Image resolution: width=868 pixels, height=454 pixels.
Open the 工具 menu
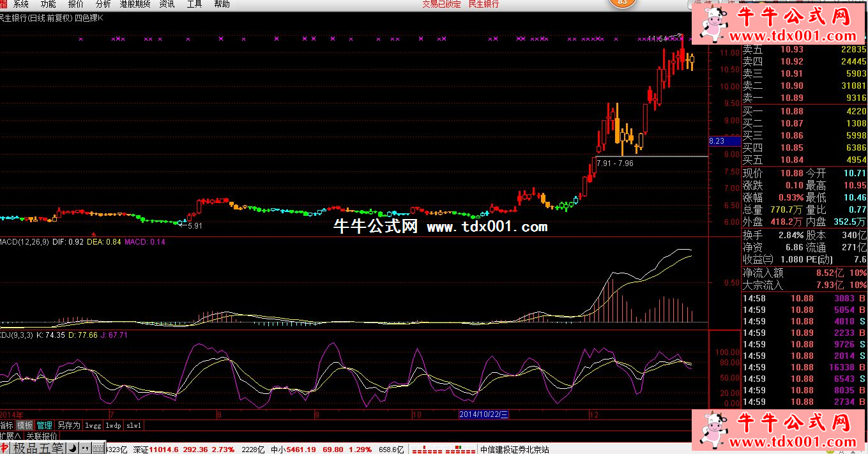point(194,4)
